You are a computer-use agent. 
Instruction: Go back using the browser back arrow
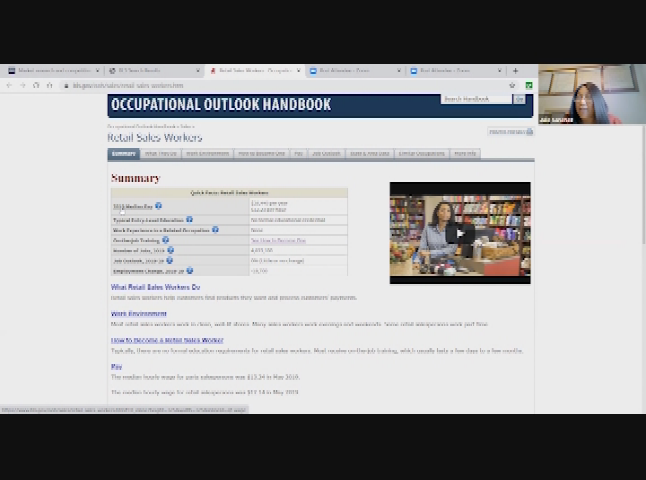click(x=9, y=85)
